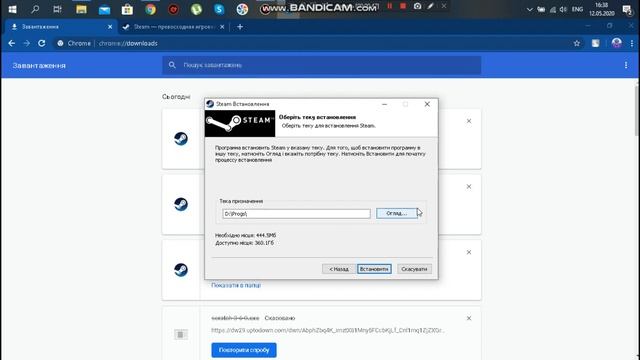The width and height of the screenshot is (640, 360).
Task: Show hidden system tray icons
Action: pyautogui.click(x=529, y=9)
